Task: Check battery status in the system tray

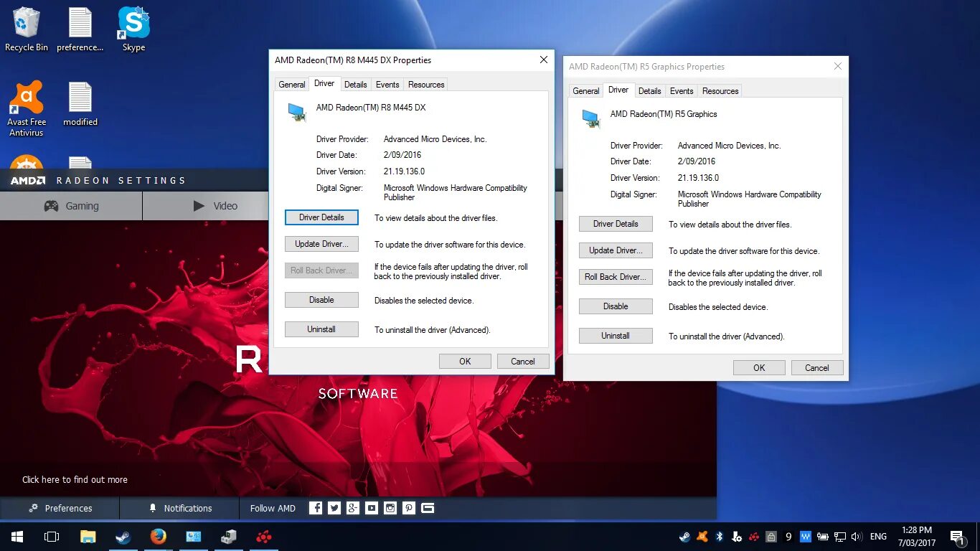Action: [x=823, y=537]
